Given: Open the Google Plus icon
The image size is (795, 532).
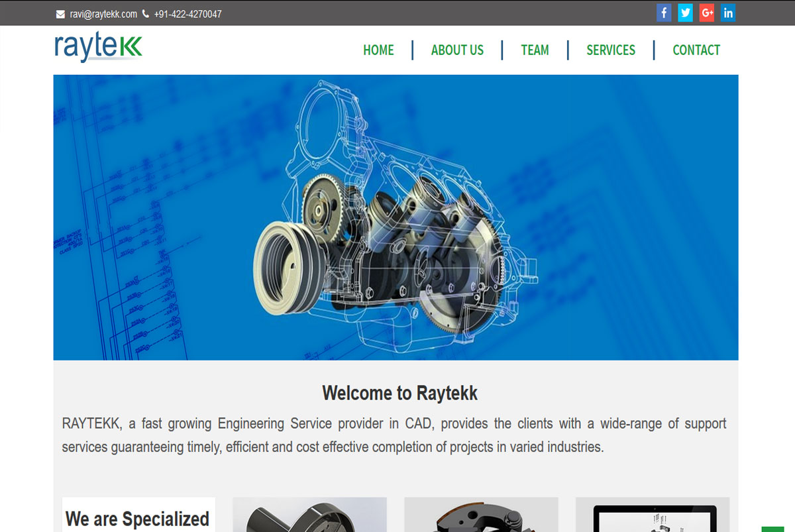Looking at the screenshot, I should [706, 13].
